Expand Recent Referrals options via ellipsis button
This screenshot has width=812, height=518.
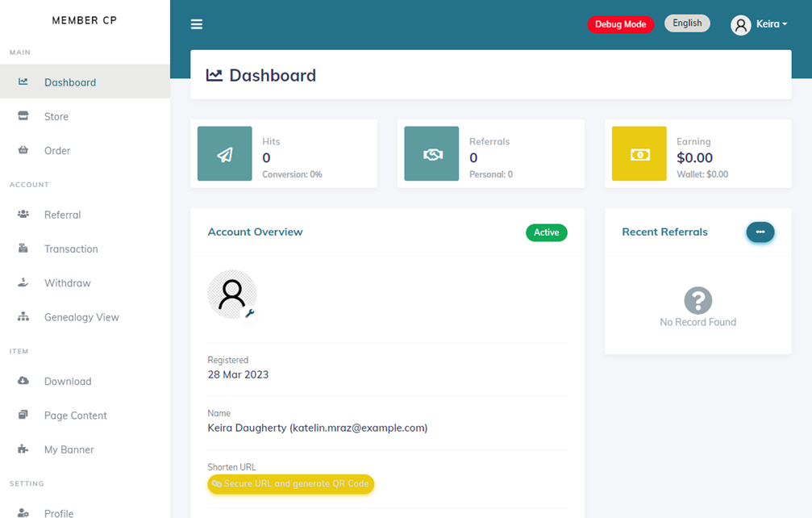[760, 232]
